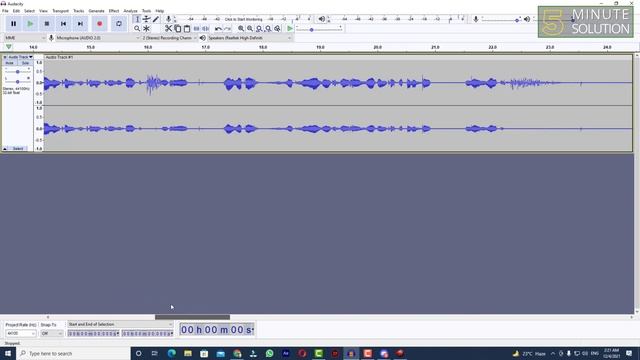
Task: Open the Audio Track name dropdown menu
Action: click(x=20, y=57)
